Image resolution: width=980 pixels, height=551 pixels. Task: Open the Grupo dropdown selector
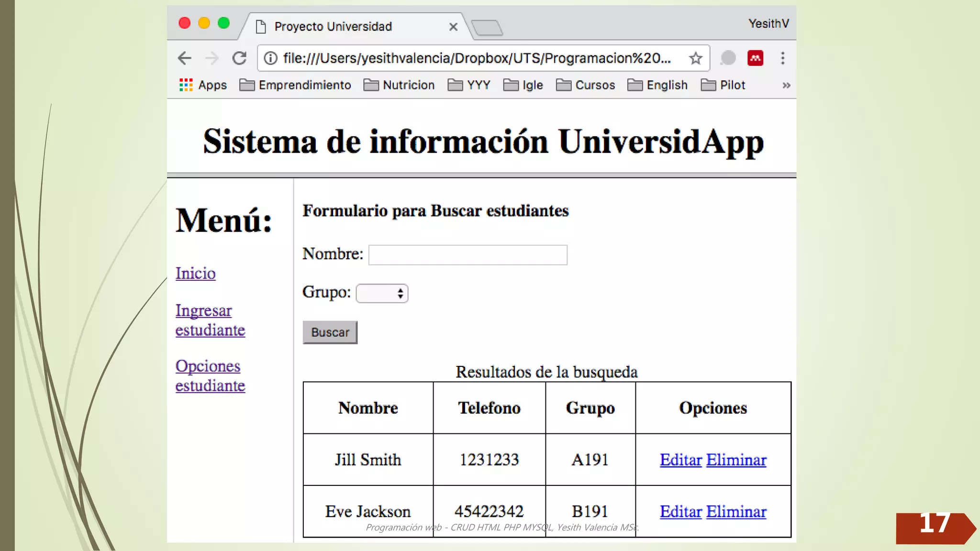click(x=382, y=293)
